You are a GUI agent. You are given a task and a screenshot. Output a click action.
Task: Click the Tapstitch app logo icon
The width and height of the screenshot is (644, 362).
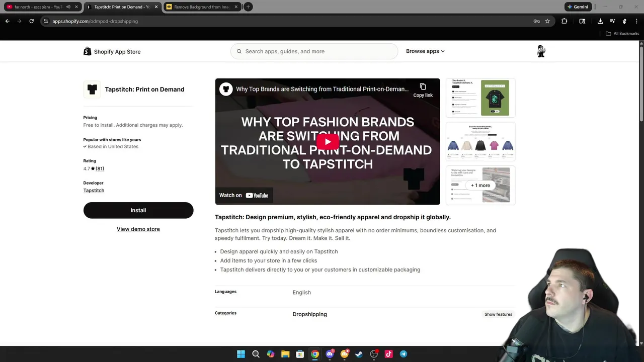[92, 89]
